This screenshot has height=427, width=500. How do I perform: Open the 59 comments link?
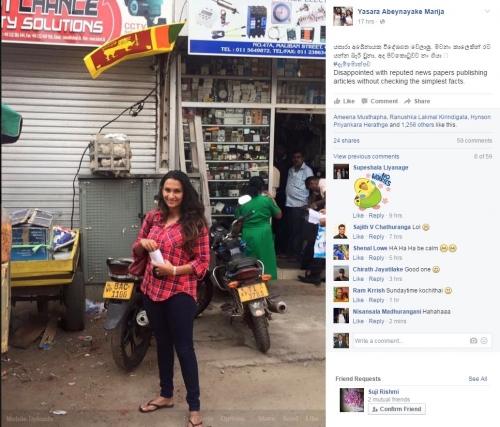(474, 141)
